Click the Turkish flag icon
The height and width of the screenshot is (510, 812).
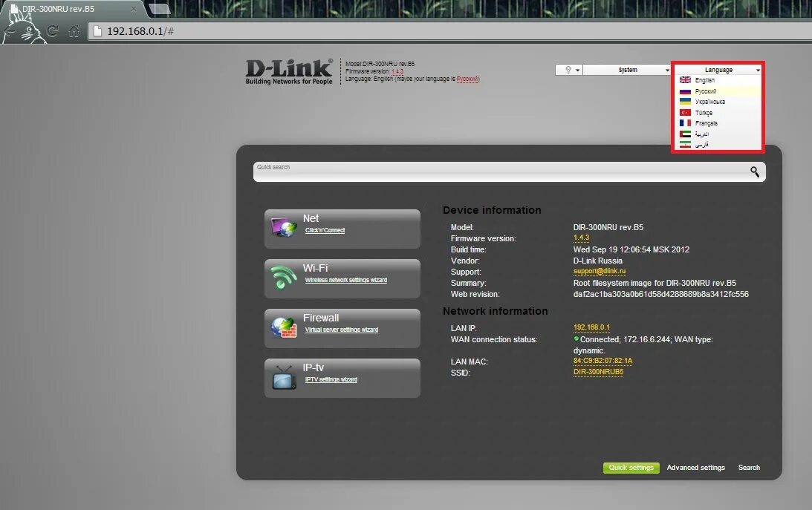[x=685, y=112]
